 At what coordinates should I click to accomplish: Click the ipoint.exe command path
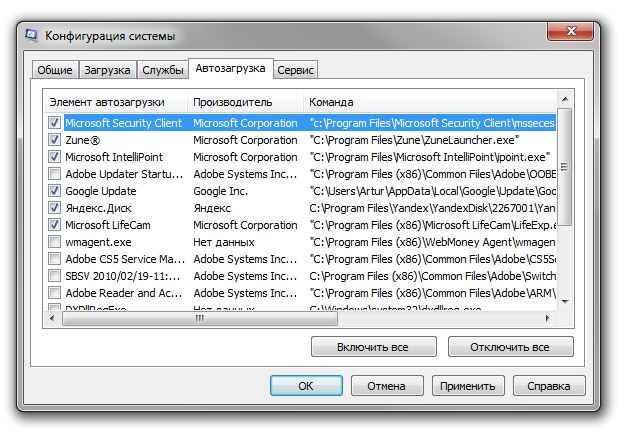coord(430,157)
